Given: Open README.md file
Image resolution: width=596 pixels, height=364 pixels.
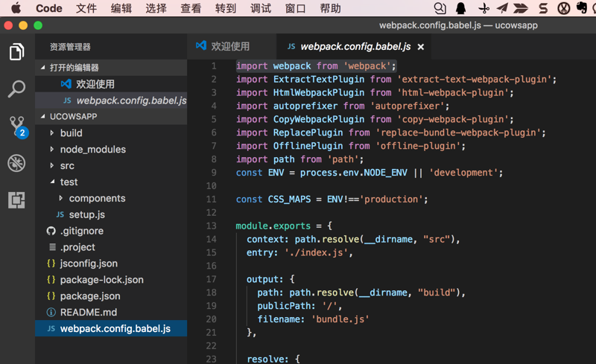Looking at the screenshot, I should pyautogui.click(x=111, y=313).
